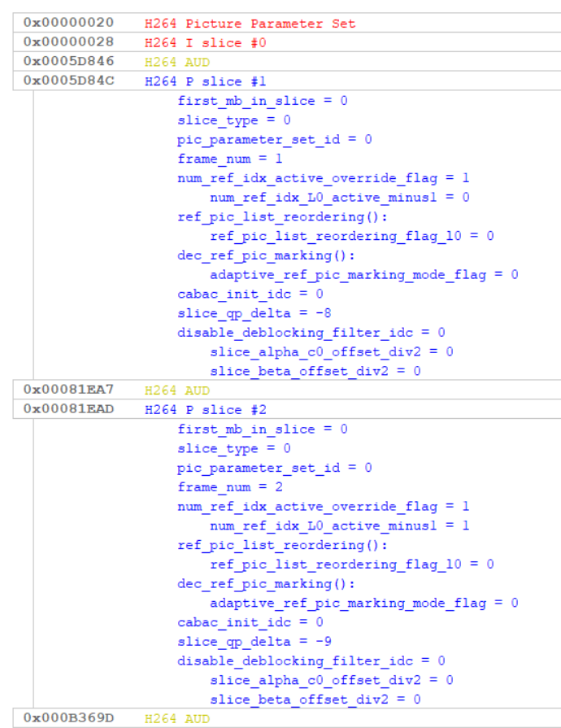Select num_ref_idx_active_override_flag = 1 under P slice #1

pyautogui.click(x=324, y=178)
